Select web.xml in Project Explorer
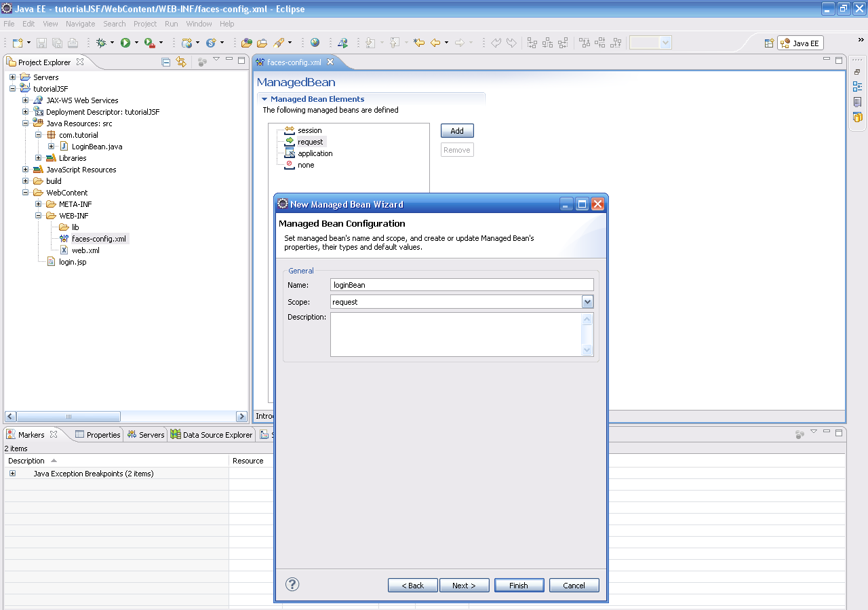This screenshot has width=868, height=610. click(85, 250)
